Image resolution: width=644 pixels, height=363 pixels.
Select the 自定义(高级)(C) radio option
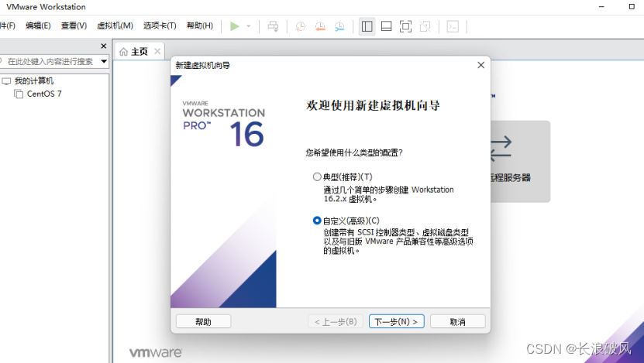pyautogui.click(x=317, y=221)
